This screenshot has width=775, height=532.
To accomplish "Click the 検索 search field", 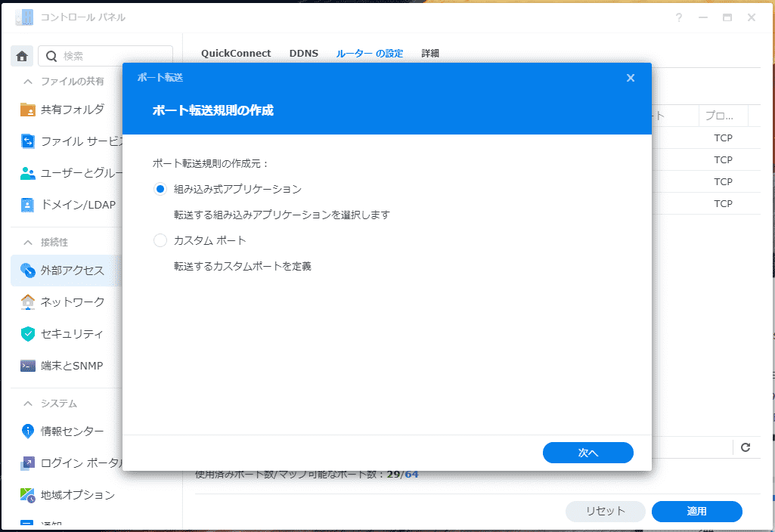I will tap(106, 57).
